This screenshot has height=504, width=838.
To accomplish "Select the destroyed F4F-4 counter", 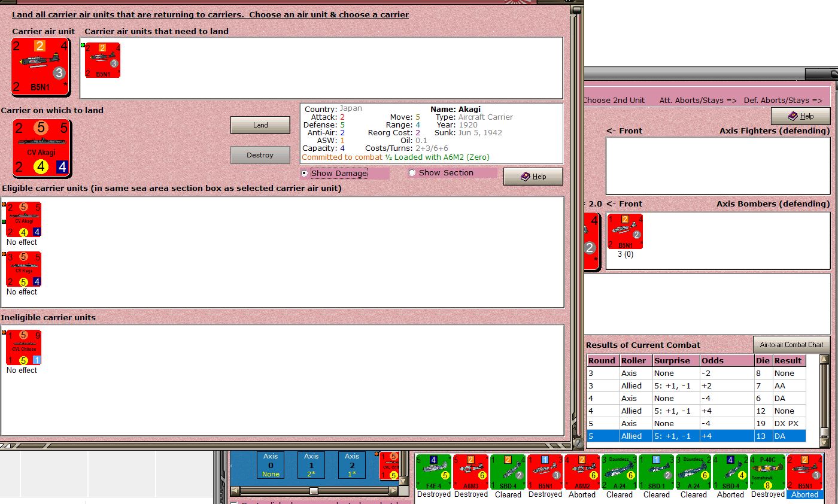I will [434, 472].
